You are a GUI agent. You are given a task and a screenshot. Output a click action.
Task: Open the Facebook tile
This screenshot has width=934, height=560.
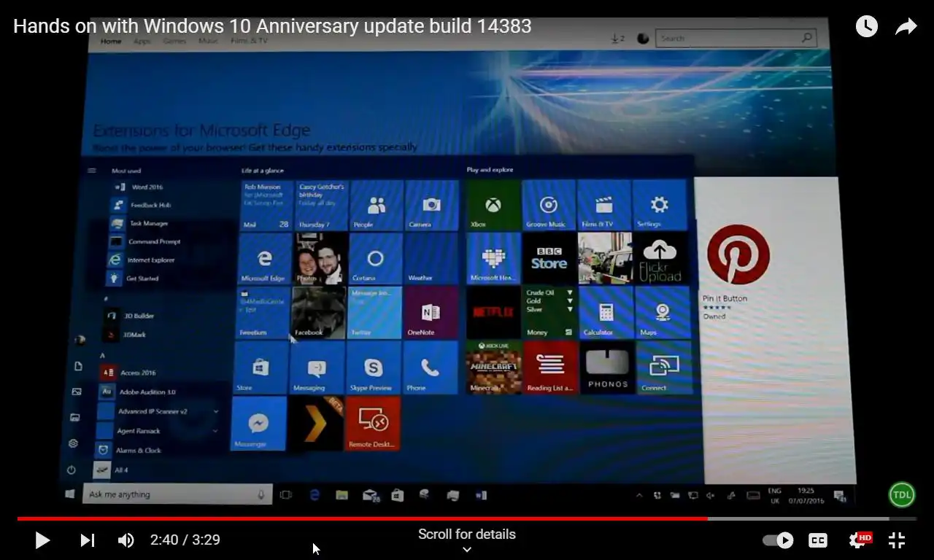click(319, 313)
